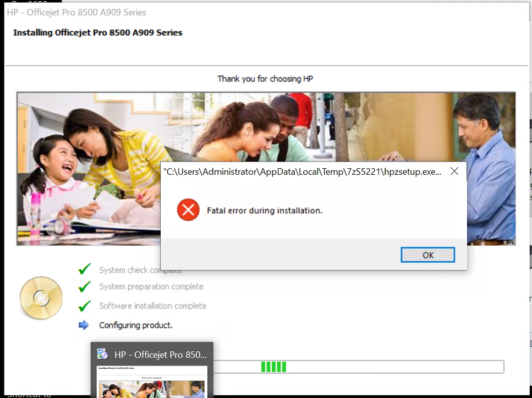The height and width of the screenshot is (398, 532).
Task: Click the 'Fatal error during installation.' message
Action: [x=264, y=211]
